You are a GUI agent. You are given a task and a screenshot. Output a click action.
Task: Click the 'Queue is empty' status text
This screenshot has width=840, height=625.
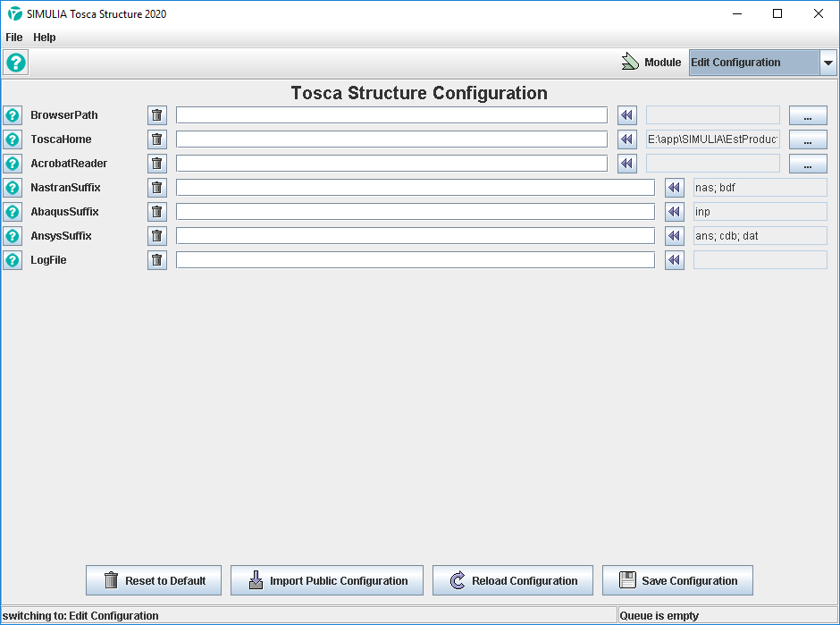(x=659, y=615)
